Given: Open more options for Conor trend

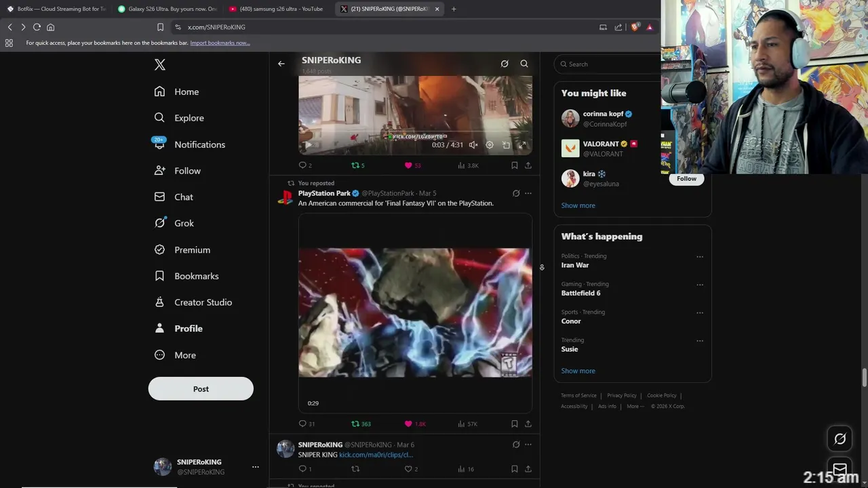Looking at the screenshot, I should tap(700, 313).
